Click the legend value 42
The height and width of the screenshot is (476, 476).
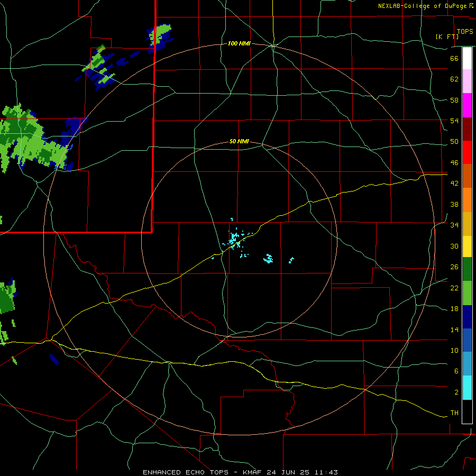pos(454,184)
